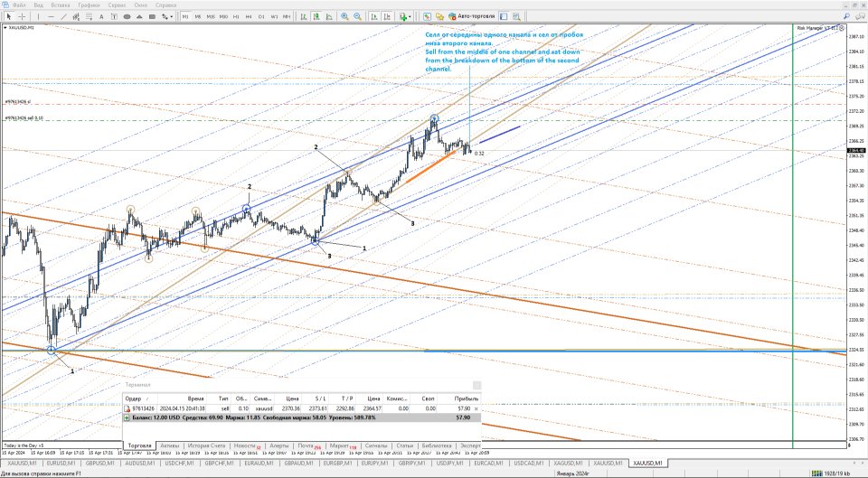Zoom in on the chart

click(344, 16)
